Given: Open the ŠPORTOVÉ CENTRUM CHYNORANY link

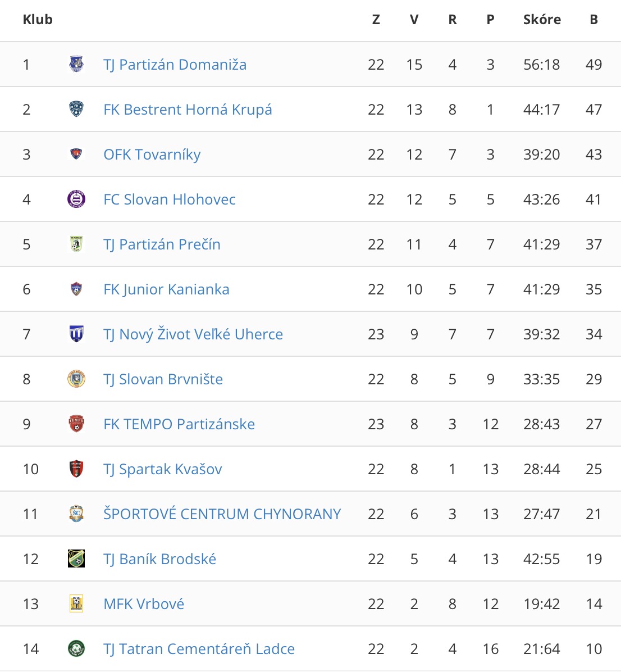Looking at the screenshot, I should (x=222, y=514).
